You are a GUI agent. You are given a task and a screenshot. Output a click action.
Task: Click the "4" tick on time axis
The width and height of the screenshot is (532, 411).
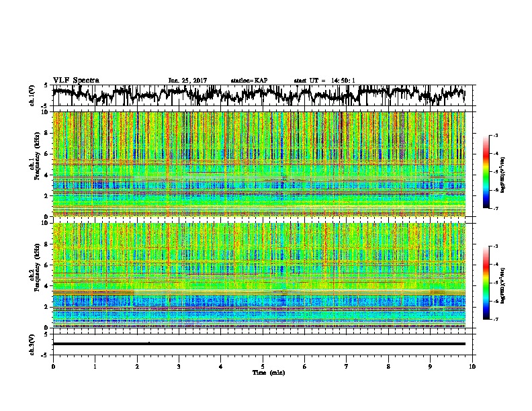pos(221,367)
